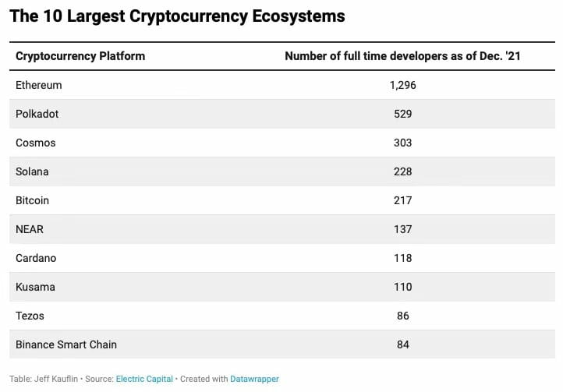Click Ethereum's 1,296 developer count
The image size is (563, 392).
402,85
